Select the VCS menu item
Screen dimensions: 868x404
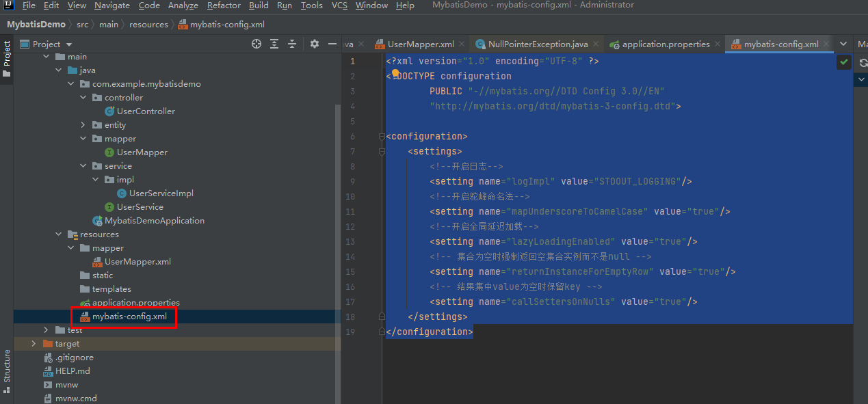pyautogui.click(x=339, y=5)
